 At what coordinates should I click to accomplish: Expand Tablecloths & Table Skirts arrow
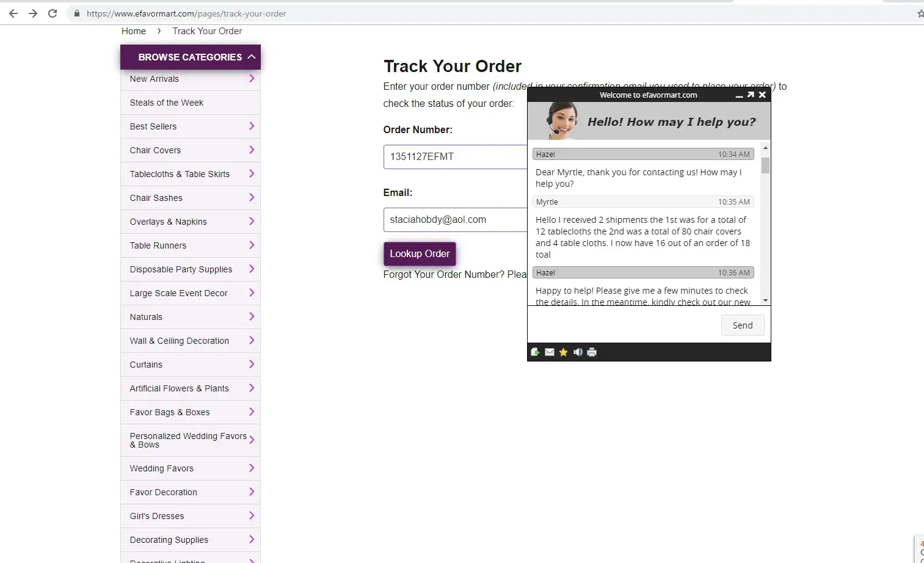click(x=252, y=173)
